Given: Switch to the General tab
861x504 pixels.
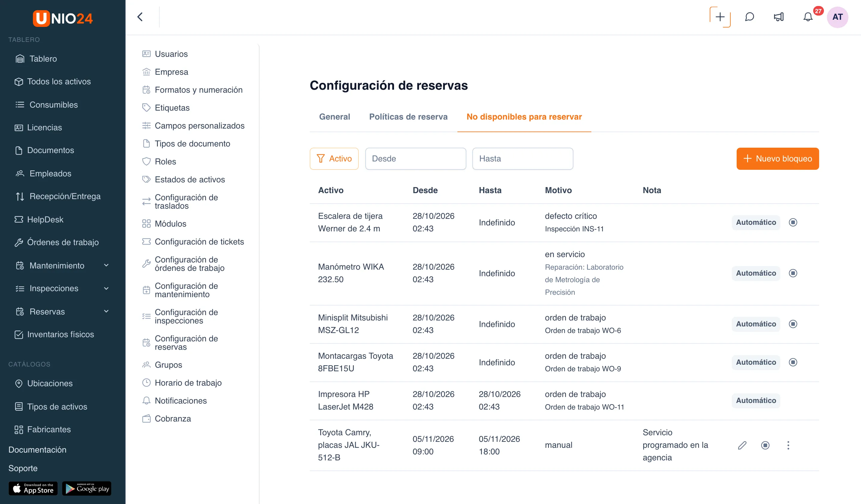Looking at the screenshot, I should [x=335, y=117].
